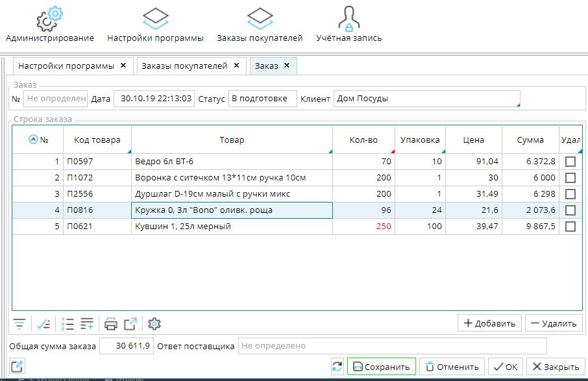
Task: Select the cell Ведро 6л ВТ-6
Action: [232, 162]
